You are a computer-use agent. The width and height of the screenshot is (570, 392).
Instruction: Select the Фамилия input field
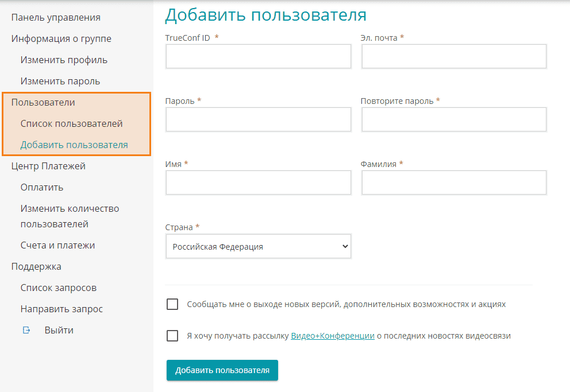tap(454, 183)
